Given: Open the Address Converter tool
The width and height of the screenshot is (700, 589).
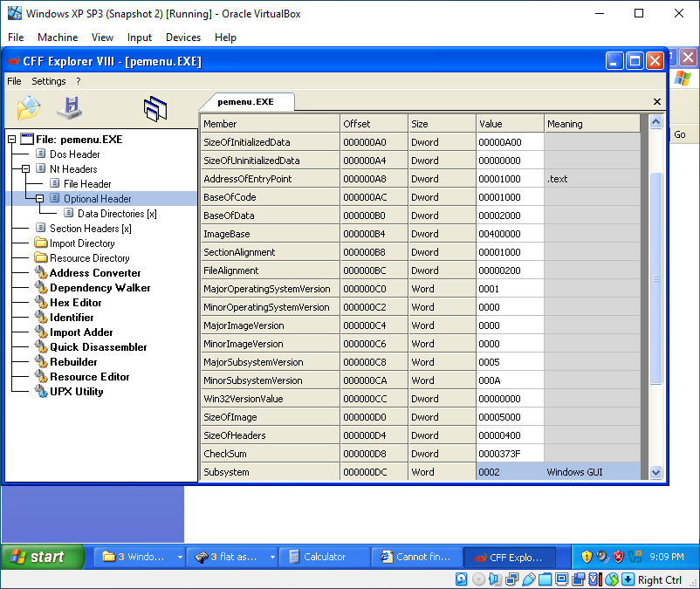Looking at the screenshot, I should click(x=95, y=272).
